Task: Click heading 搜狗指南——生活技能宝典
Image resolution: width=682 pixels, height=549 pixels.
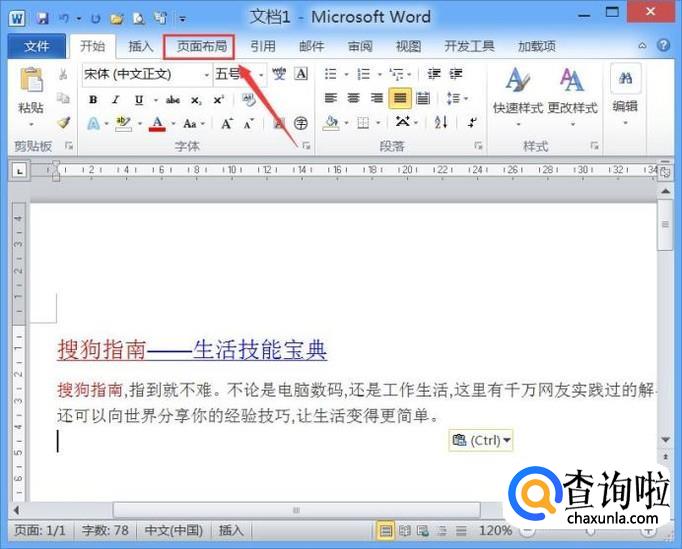Action: 192,350
